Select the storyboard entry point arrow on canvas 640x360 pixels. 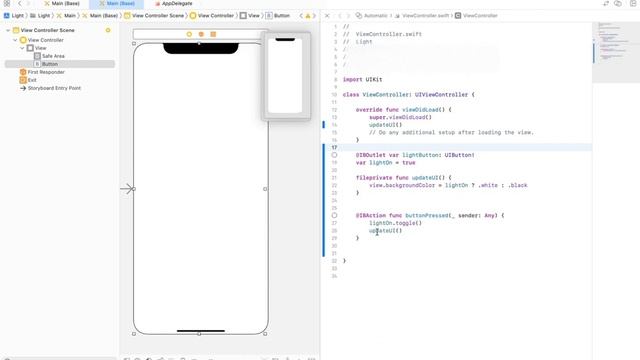click(x=127, y=189)
